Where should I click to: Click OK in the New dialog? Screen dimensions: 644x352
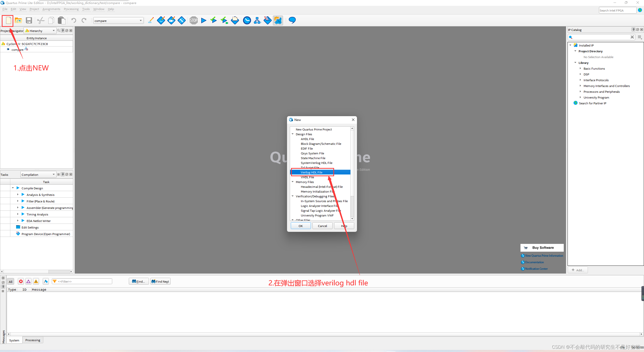coord(300,226)
